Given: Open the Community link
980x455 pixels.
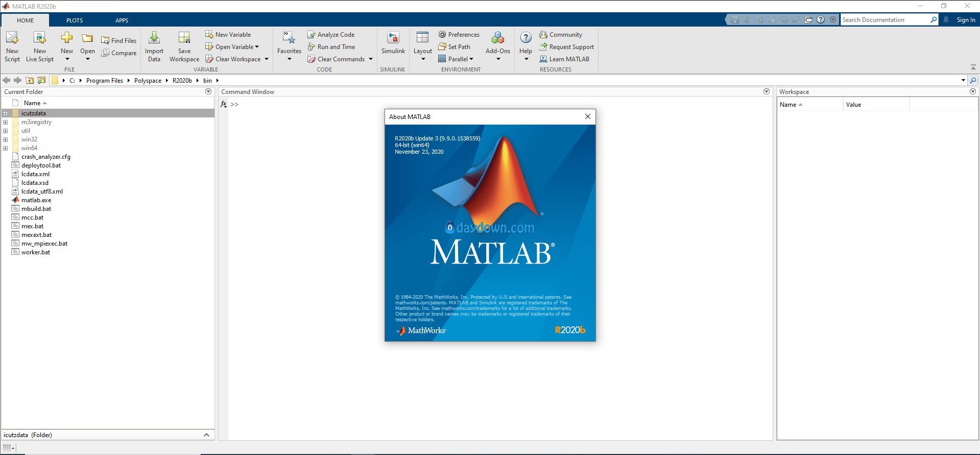Looking at the screenshot, I should coord(560,34).
